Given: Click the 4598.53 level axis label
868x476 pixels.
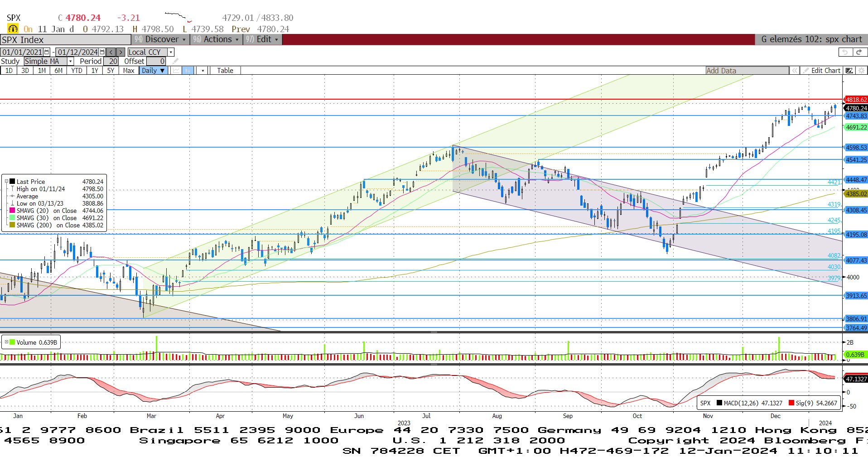Looking at the screenshot, I should click(856, 148).
